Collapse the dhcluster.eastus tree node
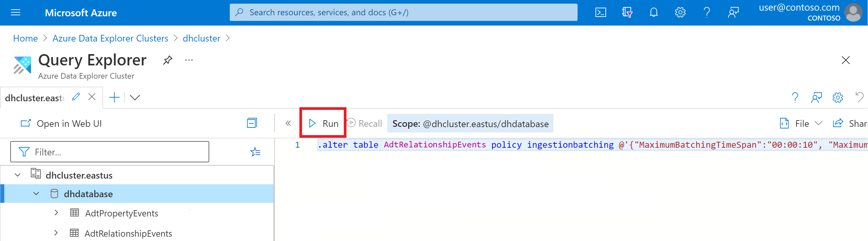The image size is (868, 241). [18, 175]
